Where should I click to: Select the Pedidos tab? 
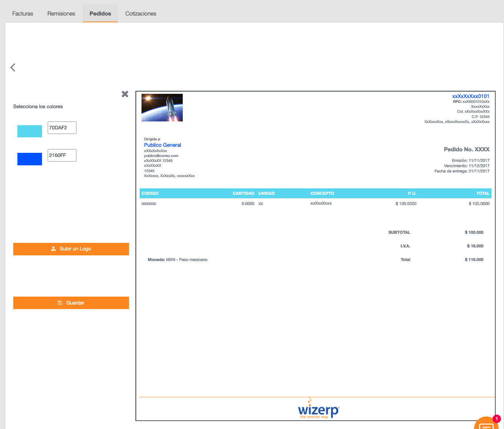100,14
